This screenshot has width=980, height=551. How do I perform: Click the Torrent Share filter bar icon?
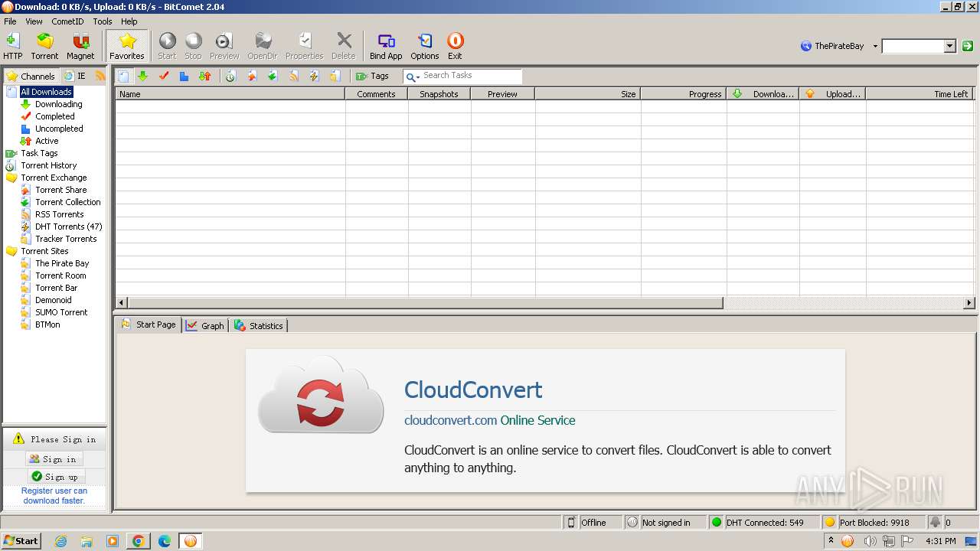point(251,76)
